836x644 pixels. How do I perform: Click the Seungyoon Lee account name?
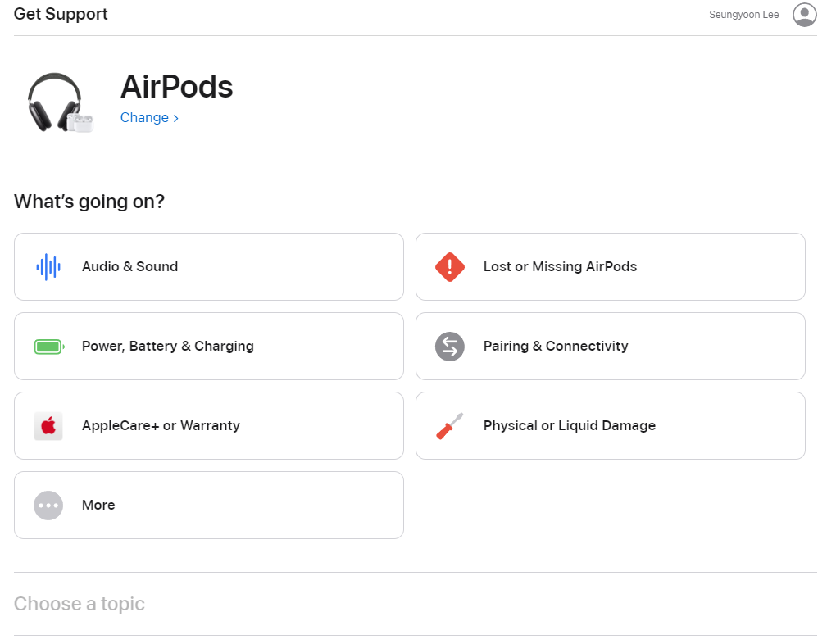click(743, 15)
